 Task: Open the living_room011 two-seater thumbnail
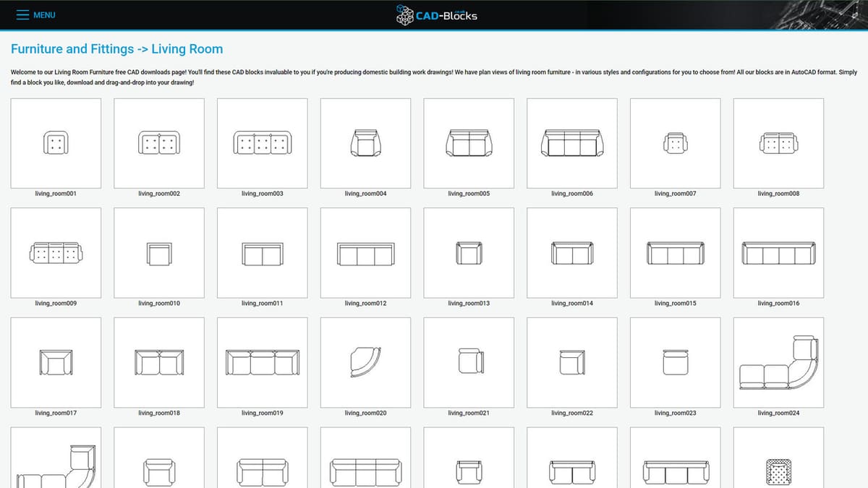pos(263,253)
